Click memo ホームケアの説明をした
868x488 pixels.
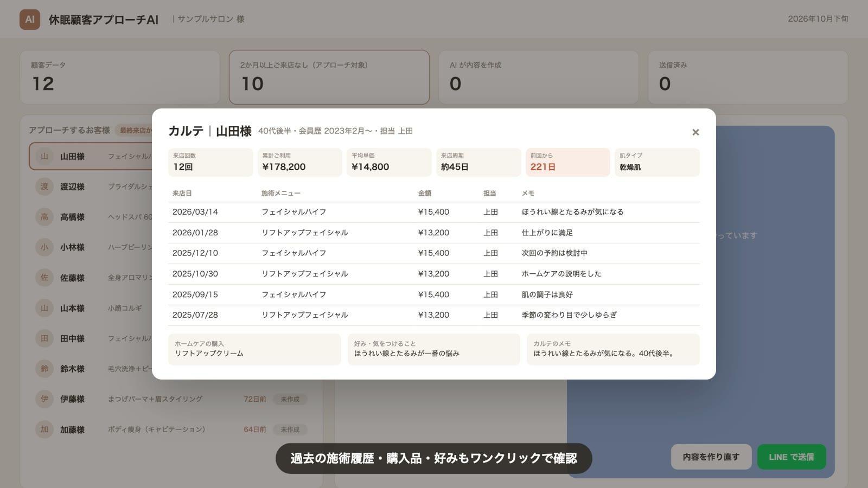[x=561, y=274]
